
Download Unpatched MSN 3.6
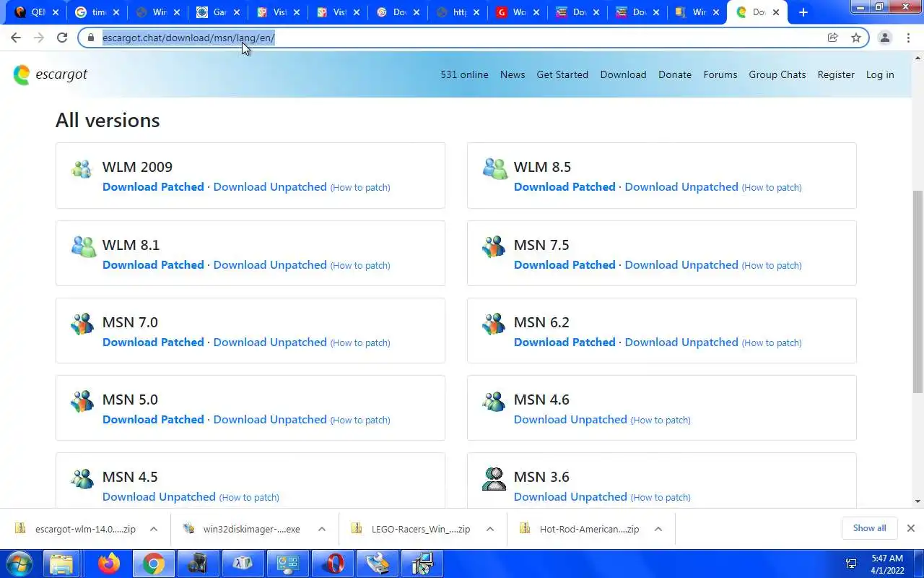(570, 497)
